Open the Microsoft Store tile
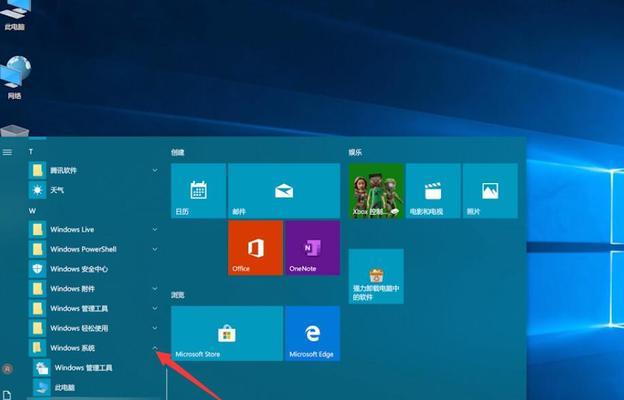 tap(227, 333)
